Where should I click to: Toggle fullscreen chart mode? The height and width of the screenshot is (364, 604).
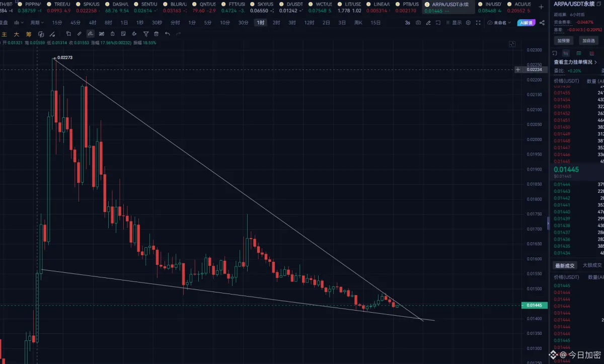(x=478, y=23)
